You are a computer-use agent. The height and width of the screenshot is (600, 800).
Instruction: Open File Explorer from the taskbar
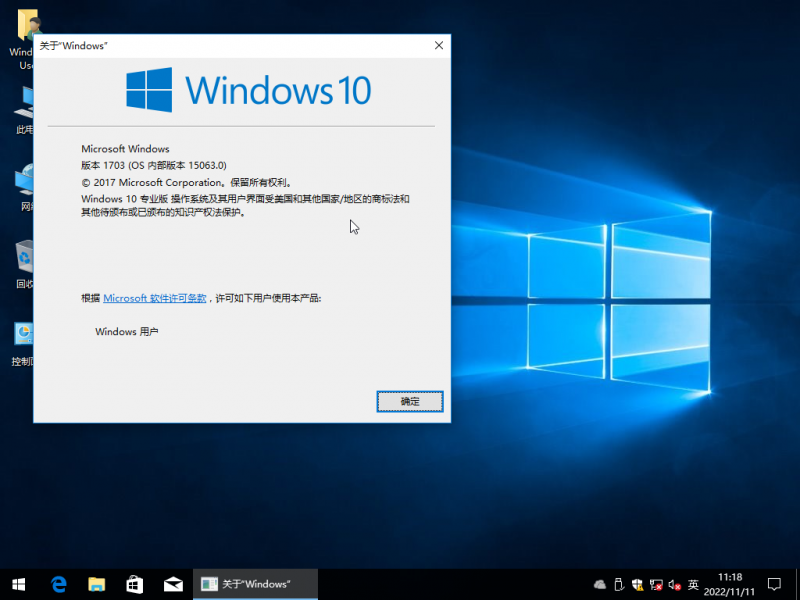[96, 584]
